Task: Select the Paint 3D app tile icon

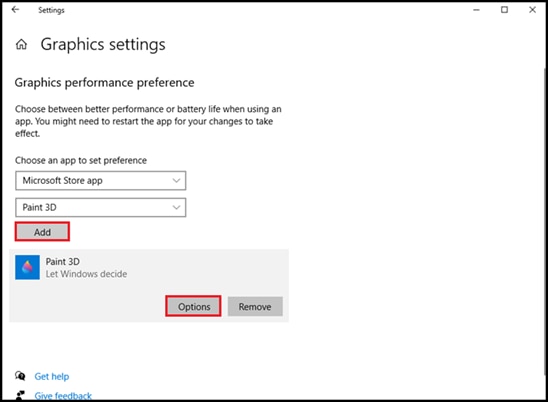Action: point(27,267)
